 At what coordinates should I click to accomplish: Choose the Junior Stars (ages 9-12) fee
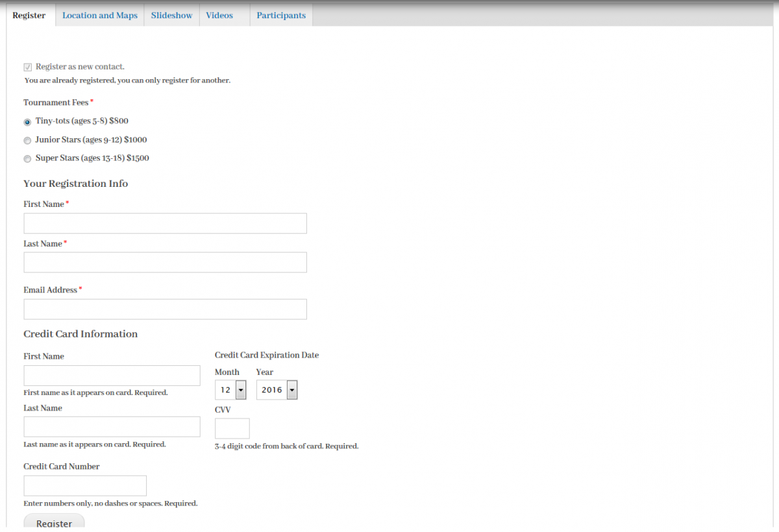(x=27, y=140)
